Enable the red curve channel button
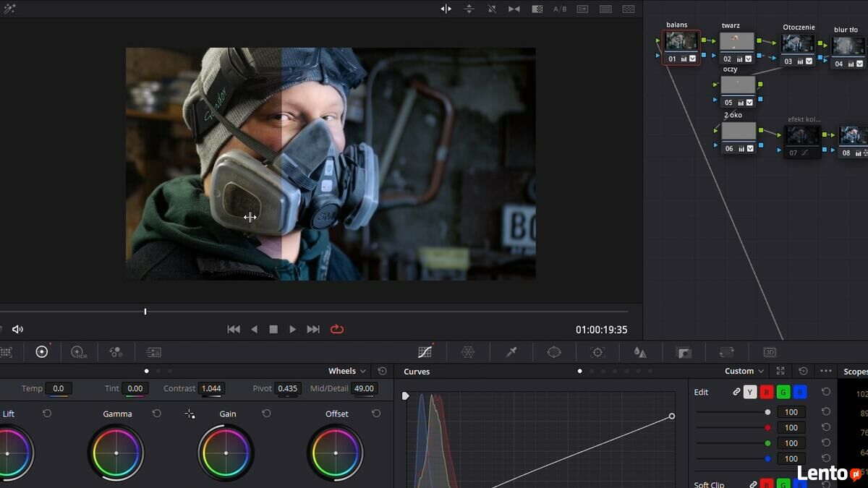This screenshot has height=488, width=868. tap(767, 392)
